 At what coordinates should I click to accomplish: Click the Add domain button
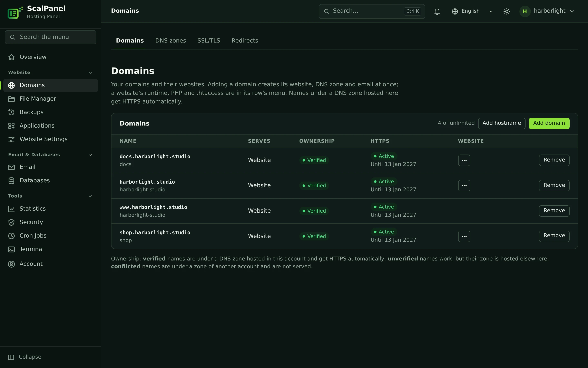click(x=549, y=123)
